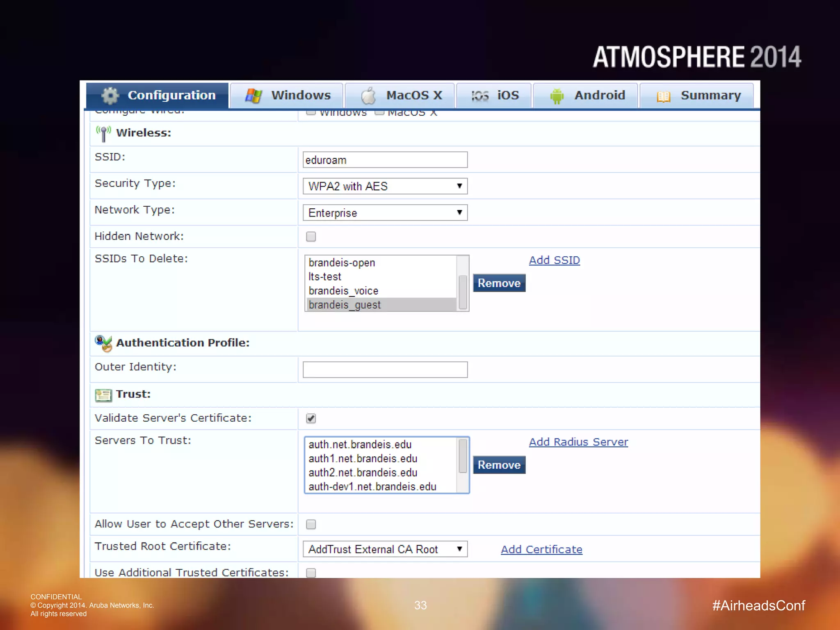Select auth2.net.brandeis.edu server
The height and width of the screenshot is (630, 840).
pos(381,472)
